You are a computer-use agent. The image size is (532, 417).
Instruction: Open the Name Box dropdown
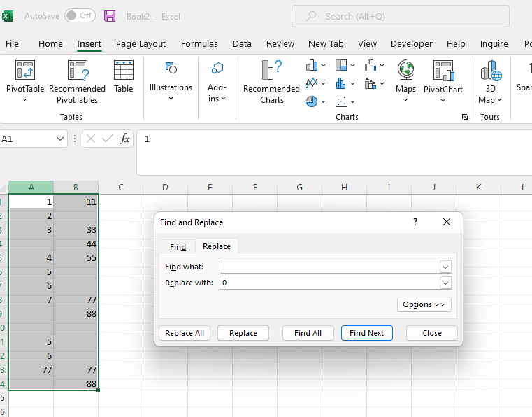click(59, 139)
